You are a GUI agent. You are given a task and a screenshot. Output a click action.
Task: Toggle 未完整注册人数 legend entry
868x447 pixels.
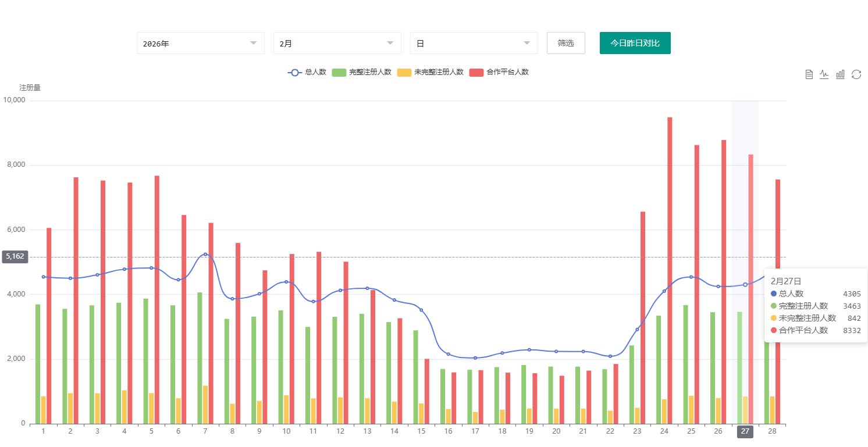pos(430,72)
